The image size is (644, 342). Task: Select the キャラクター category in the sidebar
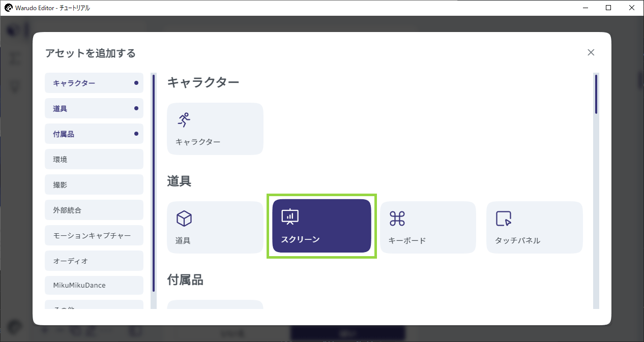[x=94, y=83]
